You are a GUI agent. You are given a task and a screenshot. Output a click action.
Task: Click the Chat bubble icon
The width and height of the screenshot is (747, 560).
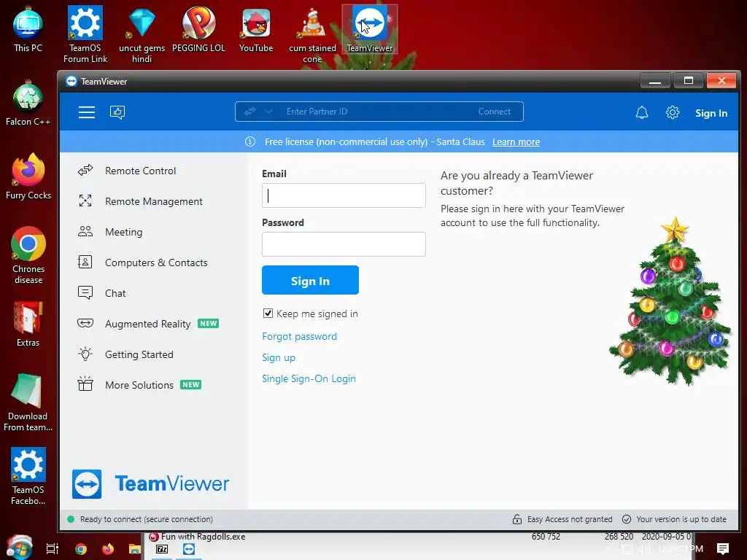[85, 292]
